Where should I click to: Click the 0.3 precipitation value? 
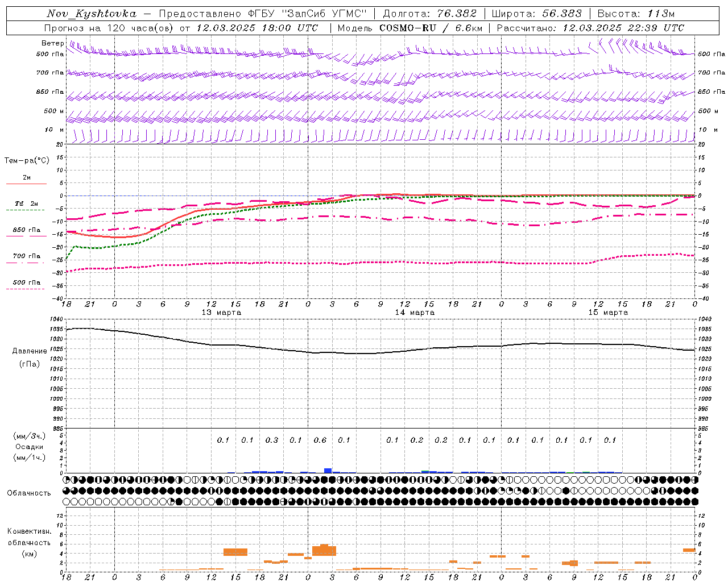tap(272, 440)
